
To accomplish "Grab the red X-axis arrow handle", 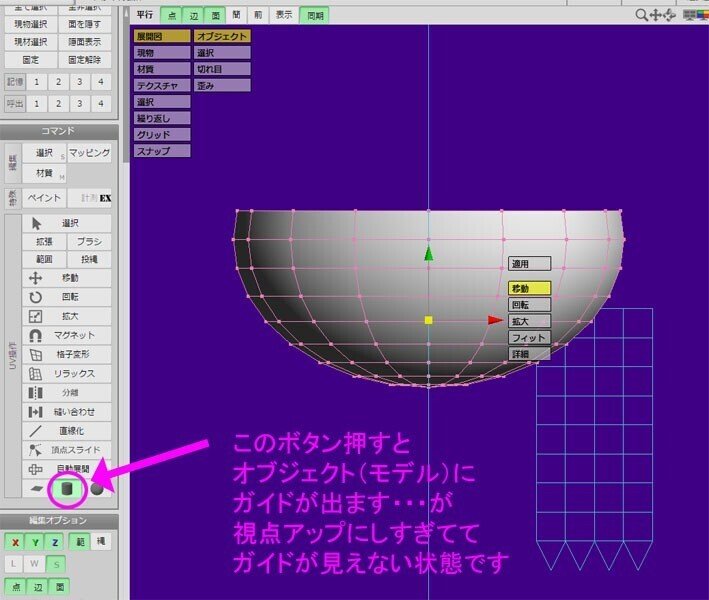I will click(x=495, y=320).
